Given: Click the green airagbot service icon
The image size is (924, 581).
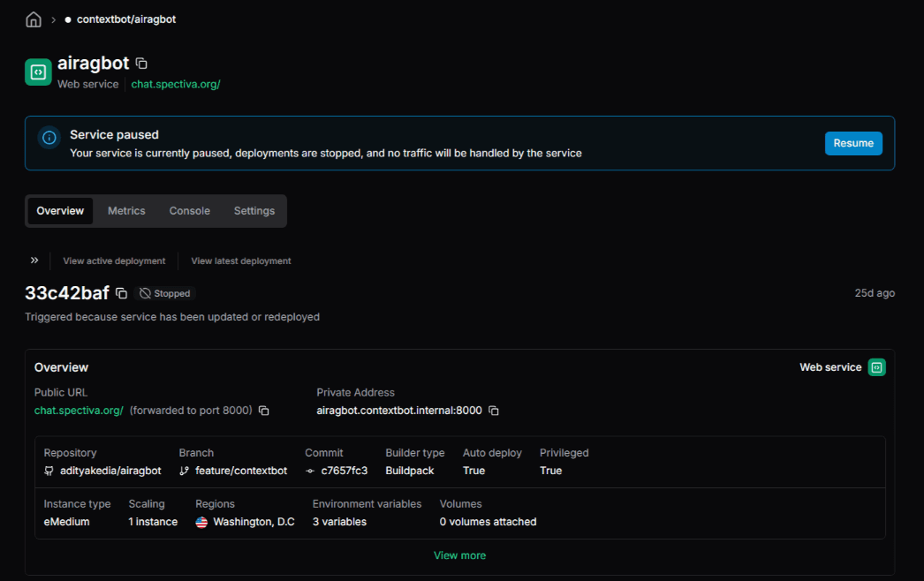Looking at the screenshot, I should tap(38, 72).
